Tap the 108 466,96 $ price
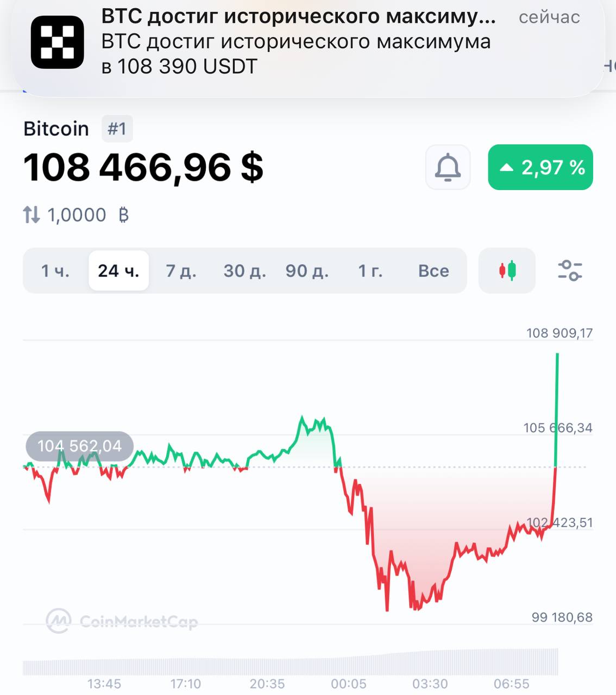Viewport: 616px width, 695px height. 143,167
